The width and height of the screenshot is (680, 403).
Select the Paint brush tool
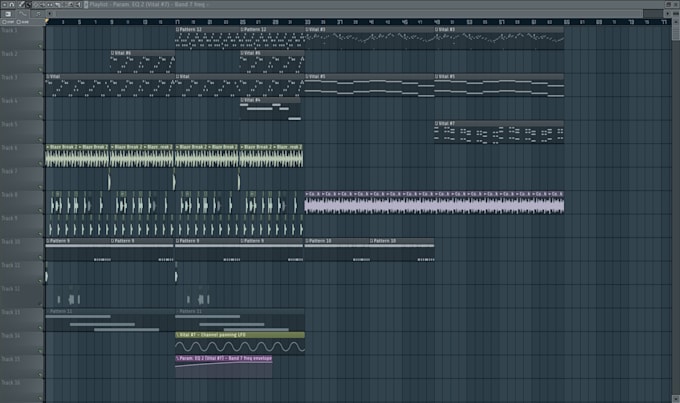(28, 5)
